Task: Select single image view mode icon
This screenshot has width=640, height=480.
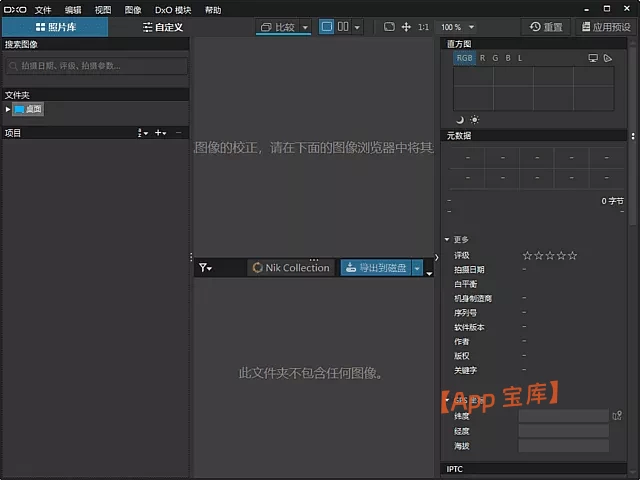Action: click(326, 27)
